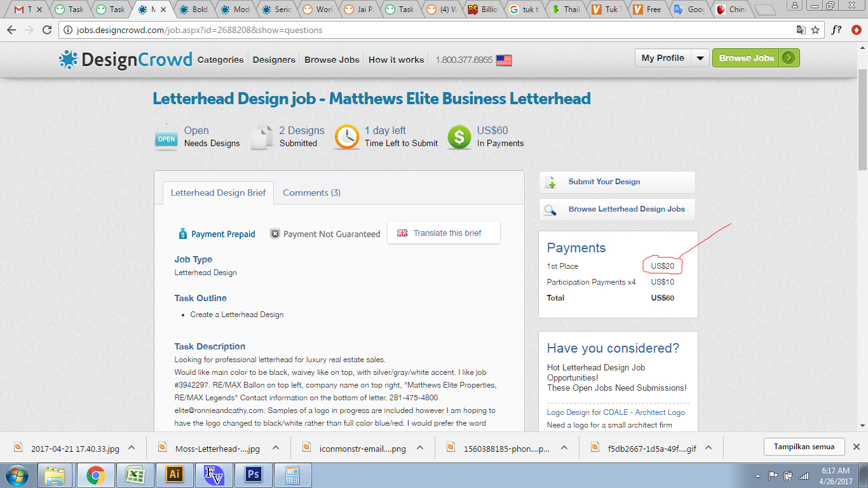Open Excel from the taskbar

click(x=135, y=475)
